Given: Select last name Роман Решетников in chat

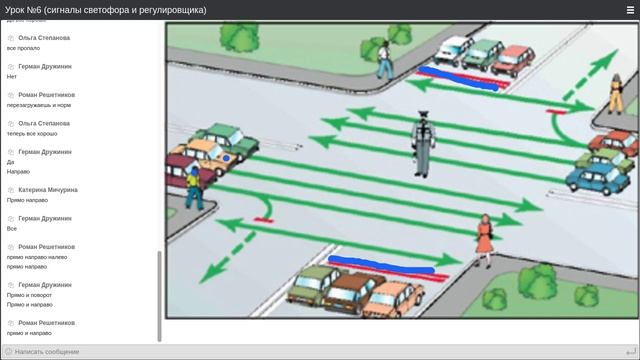Looking at the screenshot, I should [47, 323].
